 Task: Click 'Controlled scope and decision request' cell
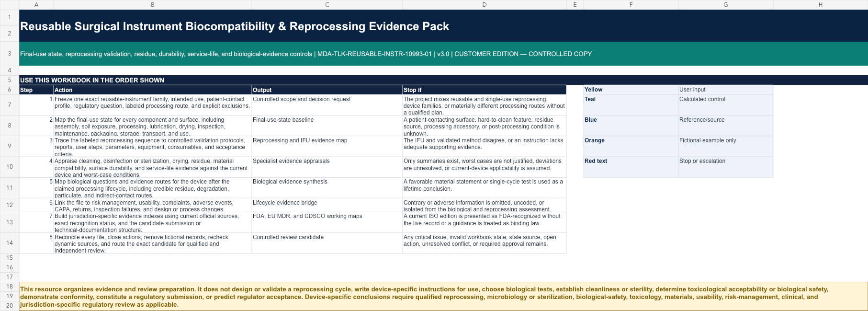(327, 105)
